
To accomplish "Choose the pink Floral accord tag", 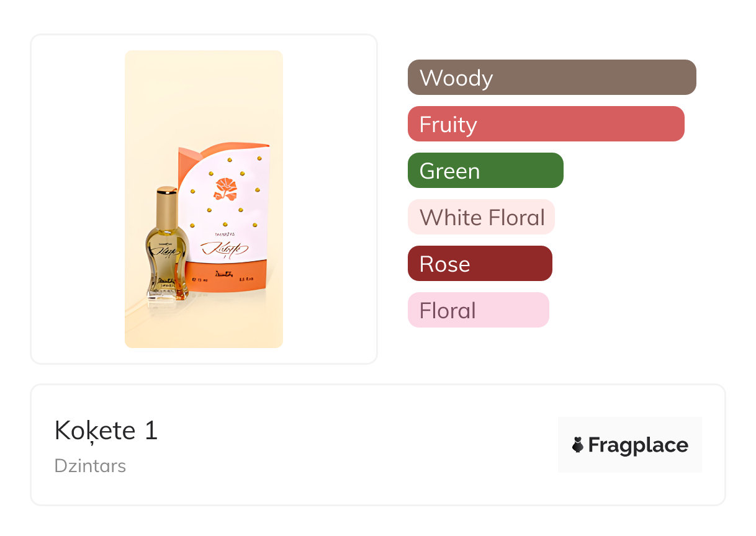I will click(x=478, y=310).
